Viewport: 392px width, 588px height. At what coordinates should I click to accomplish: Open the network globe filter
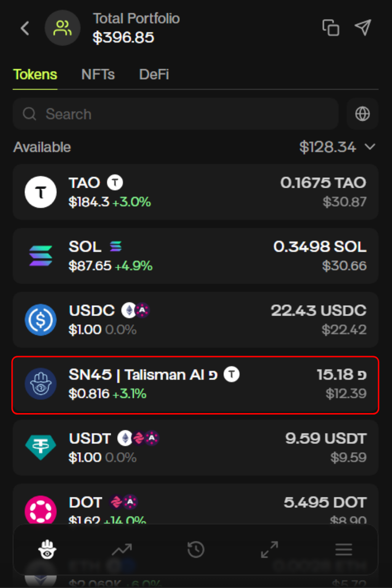click(x=362, y=114)
